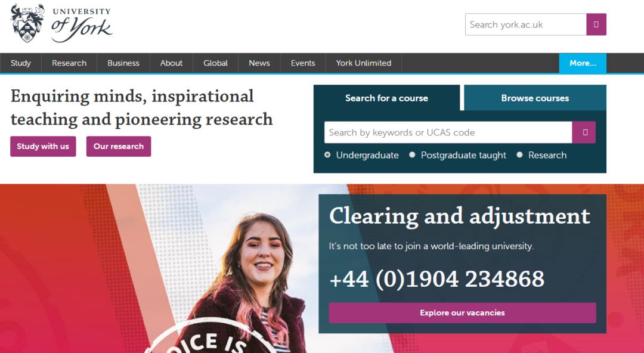This screenshot has width=644, height=353.
Task: Open the News section
Action: click(259, 63)
